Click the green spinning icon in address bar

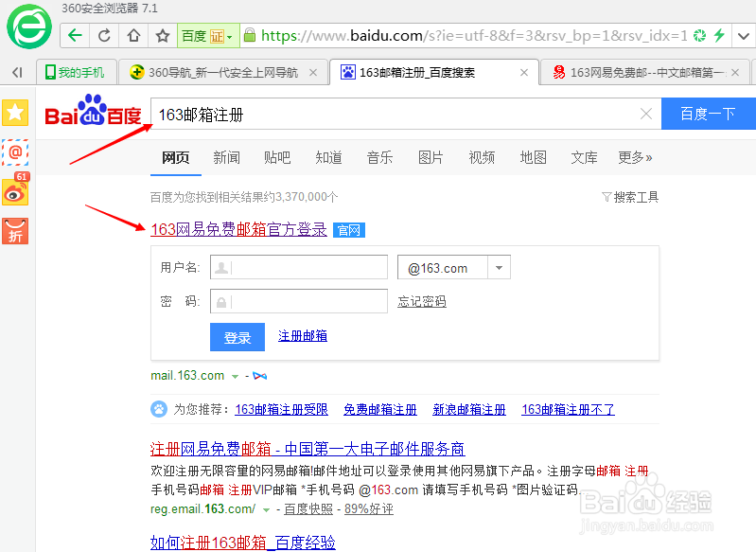point(699,35)
